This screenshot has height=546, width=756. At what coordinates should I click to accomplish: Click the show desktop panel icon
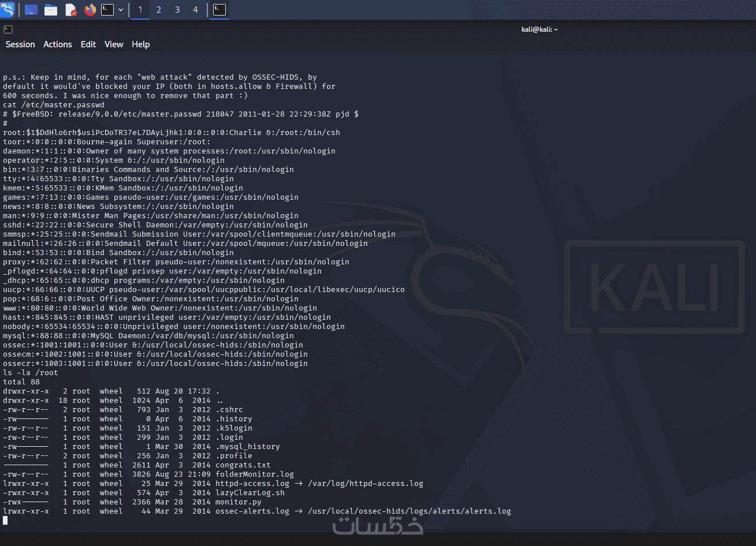point(31,10)
